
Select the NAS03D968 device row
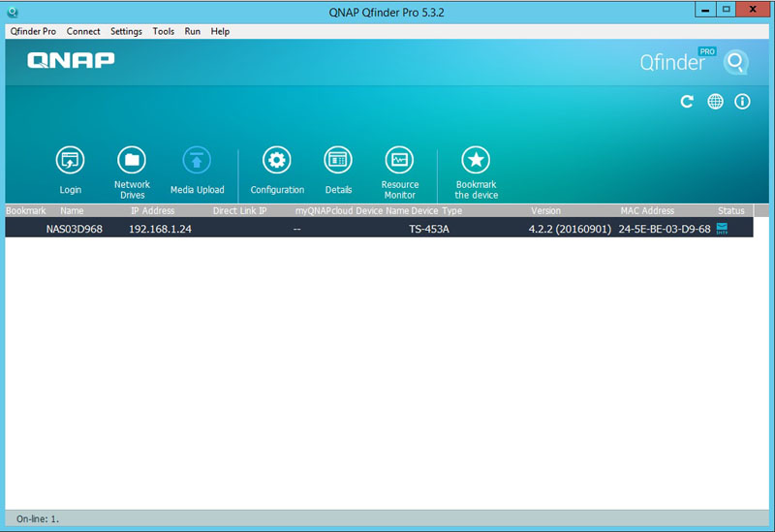point(291,229)
